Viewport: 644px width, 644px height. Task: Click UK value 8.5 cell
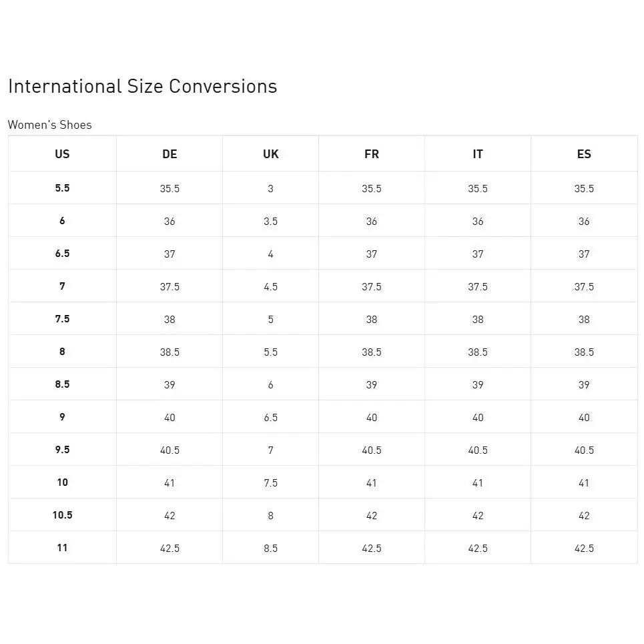271,548
